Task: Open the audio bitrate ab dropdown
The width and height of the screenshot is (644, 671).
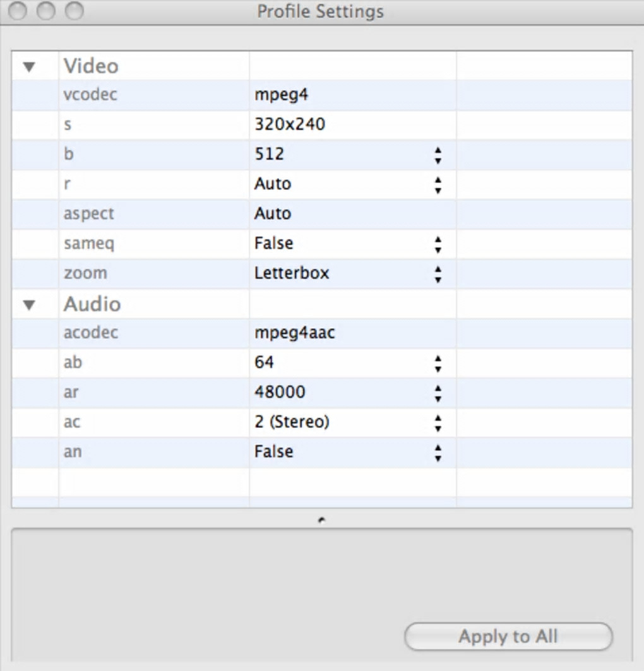Action: (x=438, y=363)
